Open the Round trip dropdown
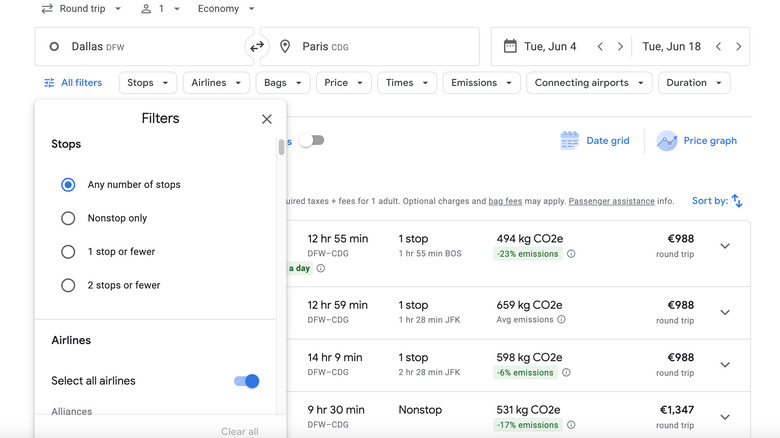Viewport: 780px width, 438px height. pos(81,9)
